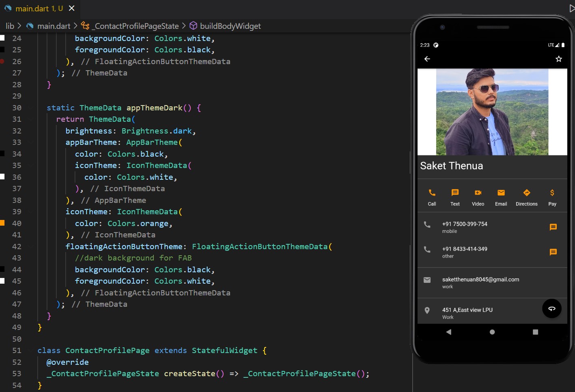
Task: Tap the Directions icon
Action: pos(526,193)
